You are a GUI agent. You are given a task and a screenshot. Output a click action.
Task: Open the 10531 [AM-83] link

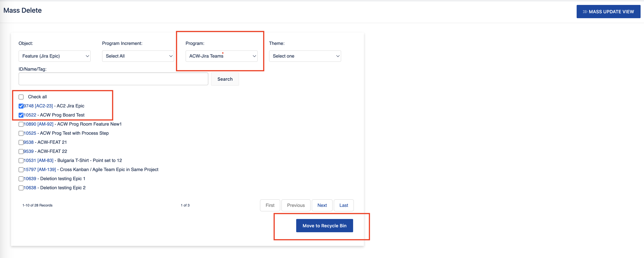tap(39, 160)
